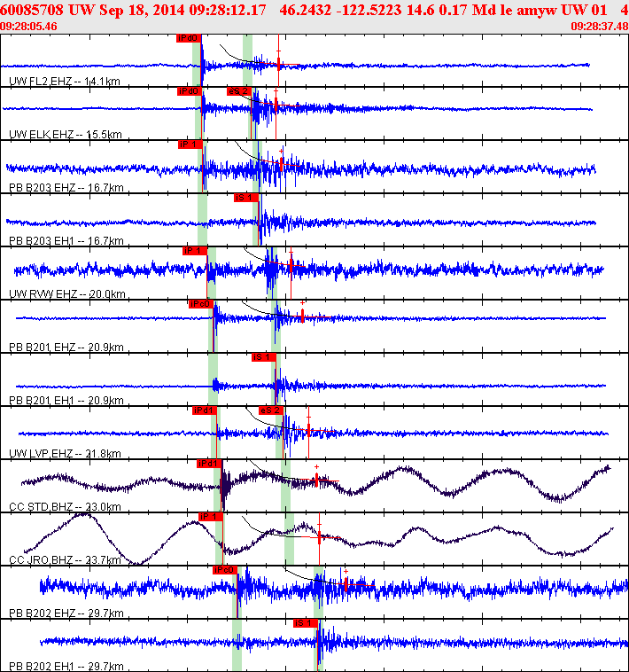The height and width of the screenshot is (672, 629).
Task: Click the station label CC STD BHZ -- 23.0km
Action: tap(65, 506)
